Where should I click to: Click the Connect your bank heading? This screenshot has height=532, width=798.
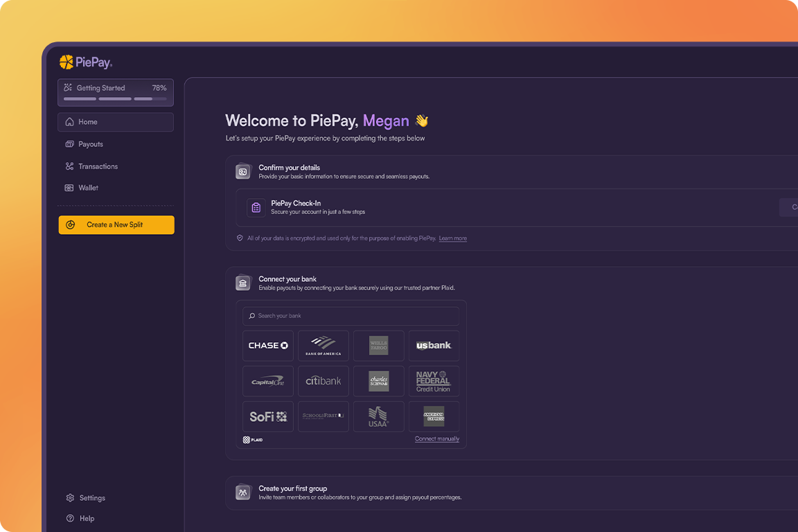pos(287,279)
